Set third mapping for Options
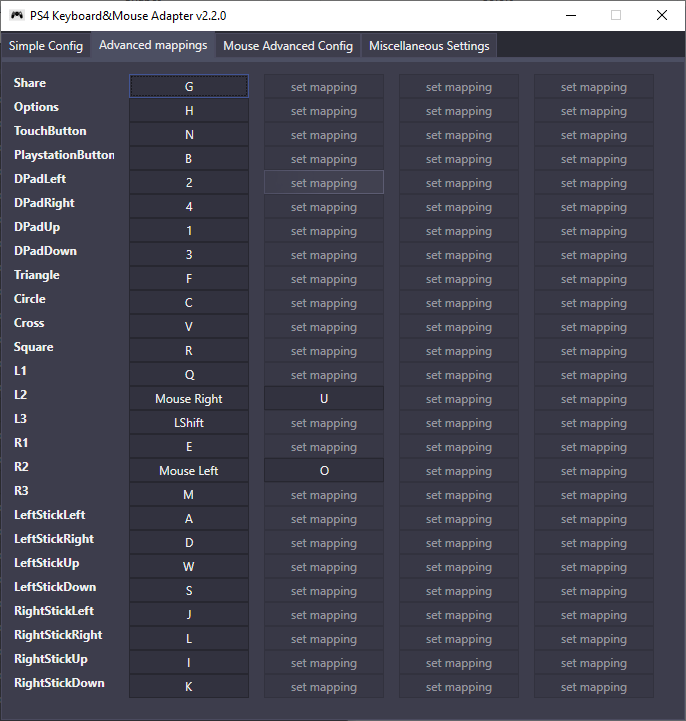 (459, 110)
